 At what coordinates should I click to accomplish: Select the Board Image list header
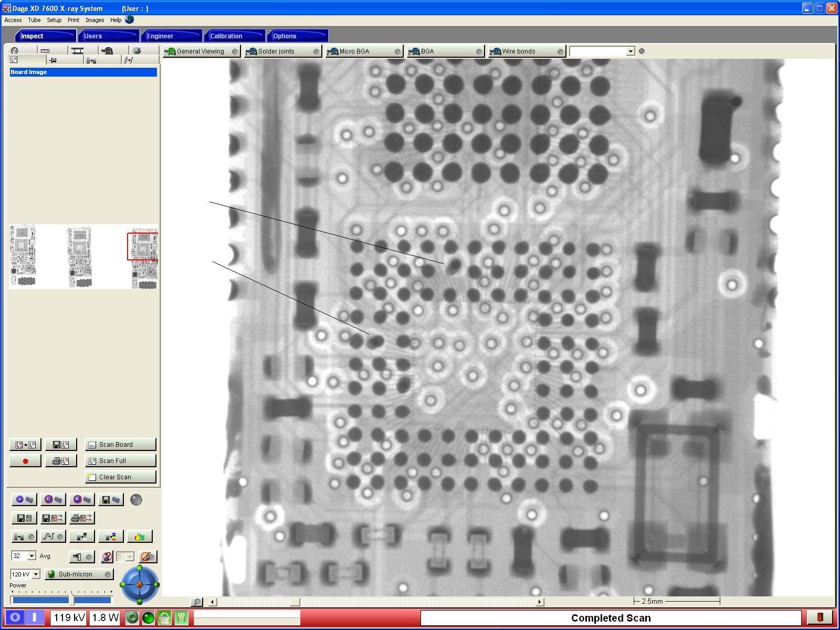[83, 72]
